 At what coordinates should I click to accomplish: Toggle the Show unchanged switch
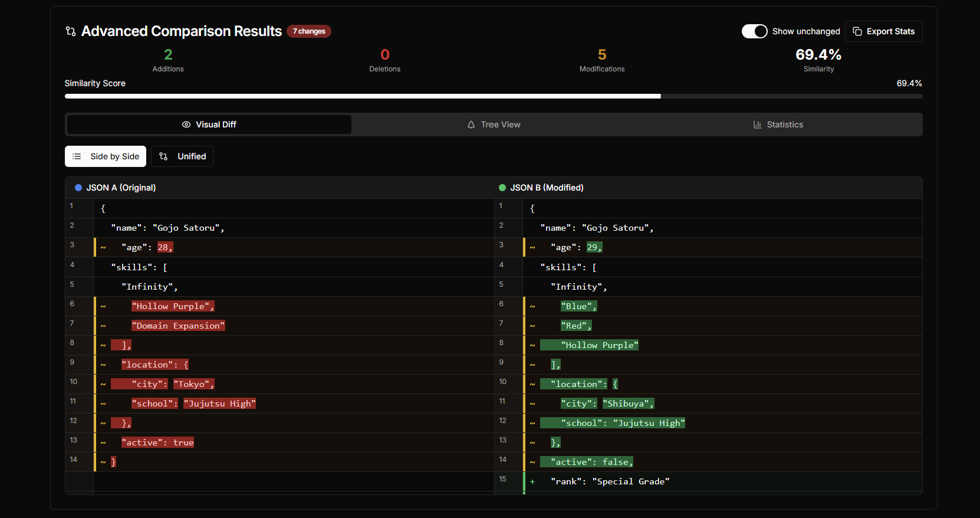click(755, 31)
